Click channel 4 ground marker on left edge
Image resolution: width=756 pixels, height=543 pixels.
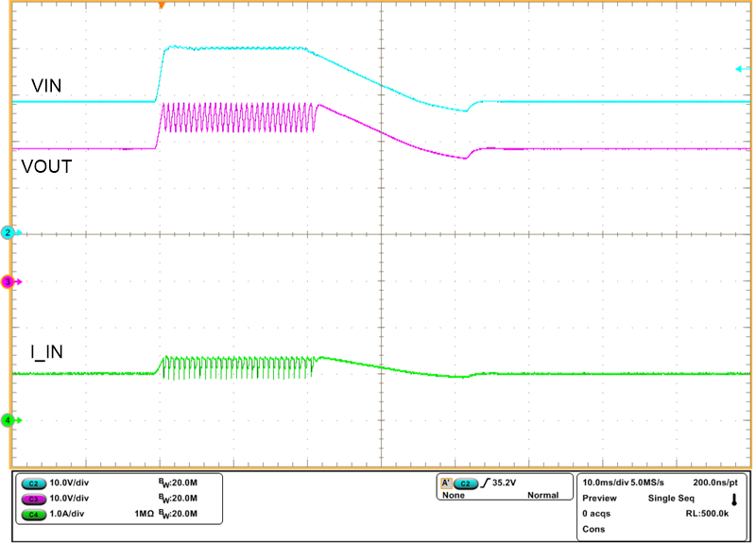(x=10, y=420)
